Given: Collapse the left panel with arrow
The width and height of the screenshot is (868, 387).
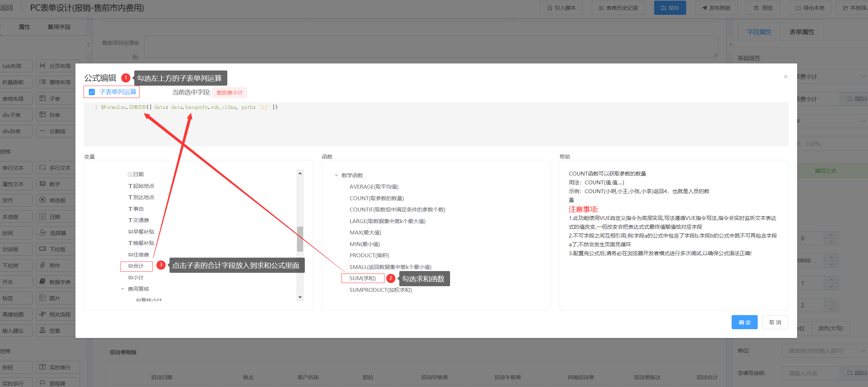Looking at the screenshot, I should click(x=88, y=45).
